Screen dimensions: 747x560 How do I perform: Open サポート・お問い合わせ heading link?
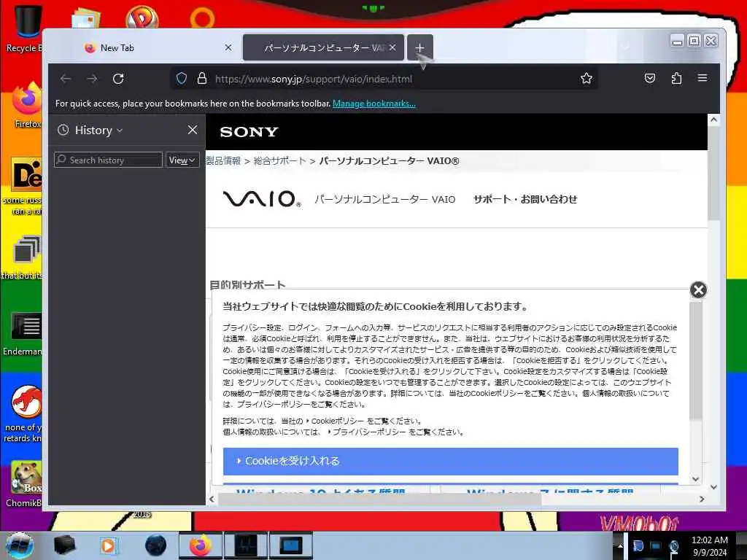coord(525,199)
